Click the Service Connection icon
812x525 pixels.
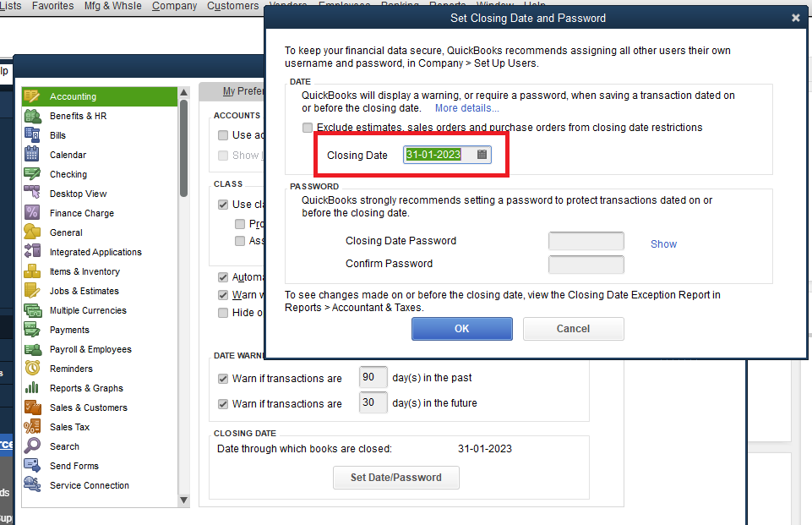tap(32, 484)
